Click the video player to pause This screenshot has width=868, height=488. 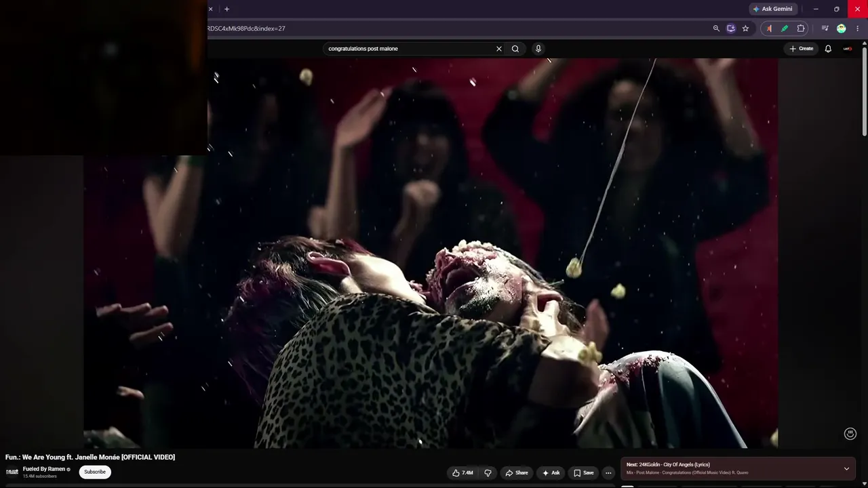click(431, 253)
